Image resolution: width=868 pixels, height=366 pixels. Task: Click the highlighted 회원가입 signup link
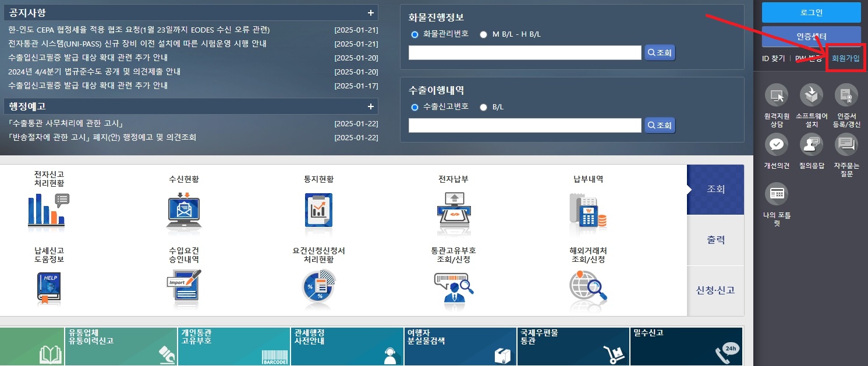pos(845,58)
